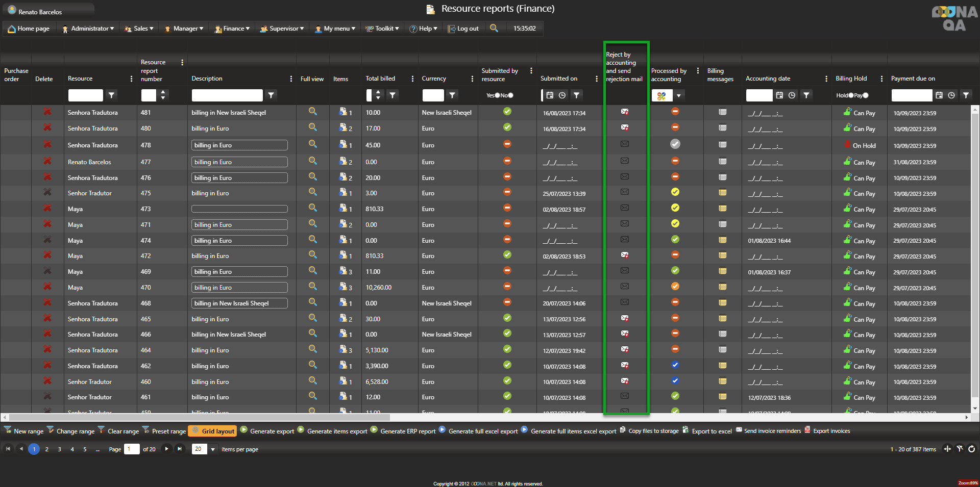The height and width of the screenshot is (487, 980).
Task: Open the Finance menu
Action: click(233, 29)
